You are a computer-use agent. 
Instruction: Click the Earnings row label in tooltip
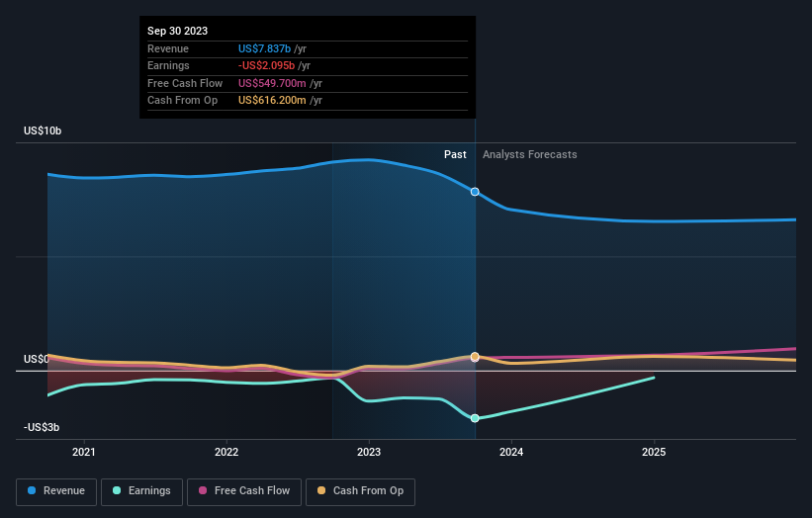tap(168, 65)
